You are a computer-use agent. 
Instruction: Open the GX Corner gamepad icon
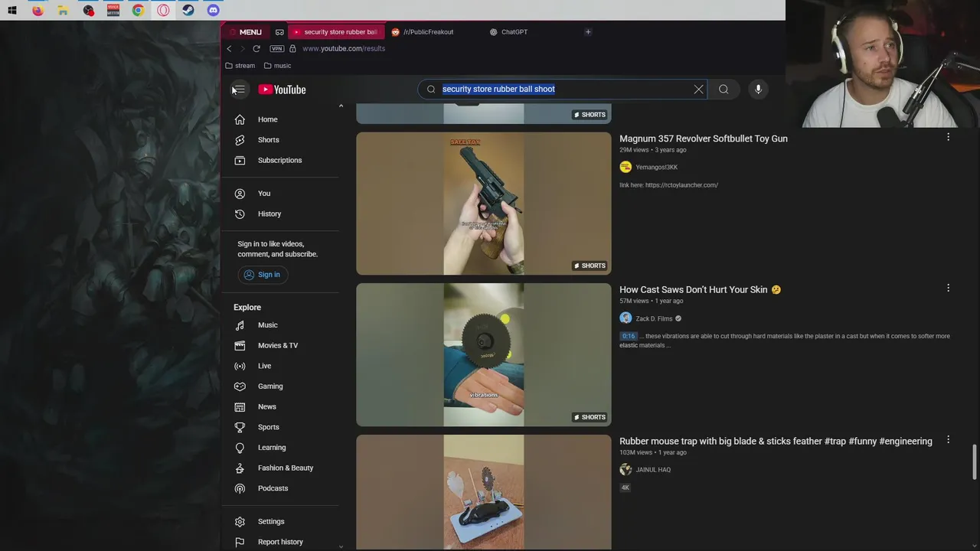[279, 32]
